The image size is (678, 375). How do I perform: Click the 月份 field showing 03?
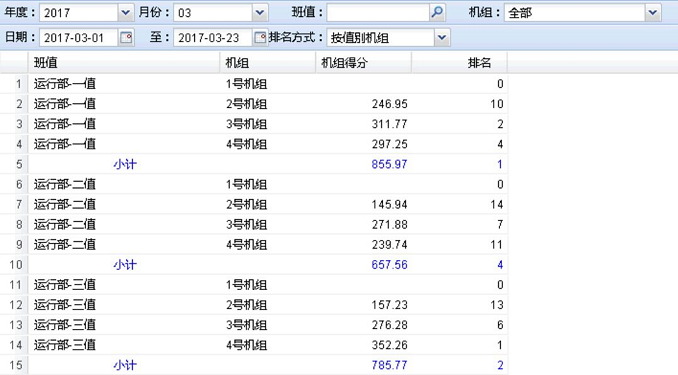[213, 13]
